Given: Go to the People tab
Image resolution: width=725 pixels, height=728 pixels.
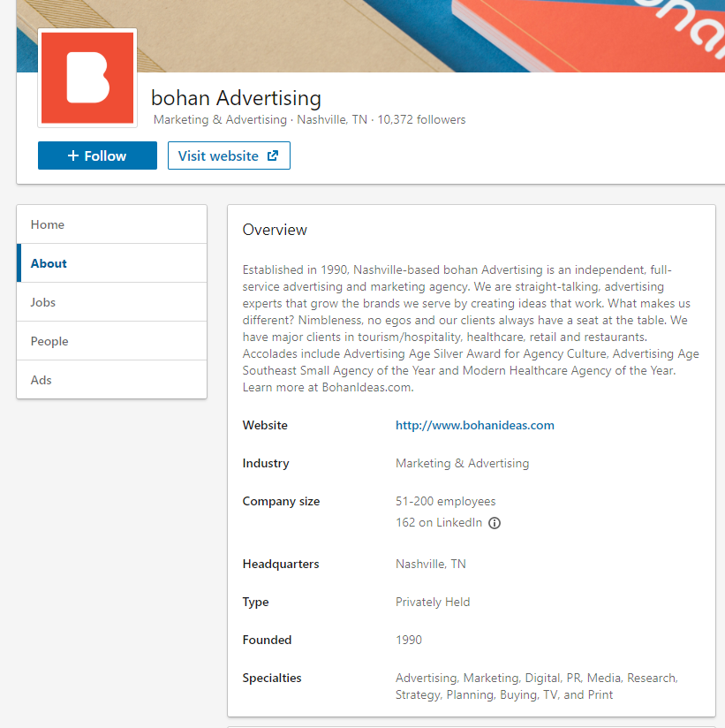Looking at the screenshot, I should 49,341.
